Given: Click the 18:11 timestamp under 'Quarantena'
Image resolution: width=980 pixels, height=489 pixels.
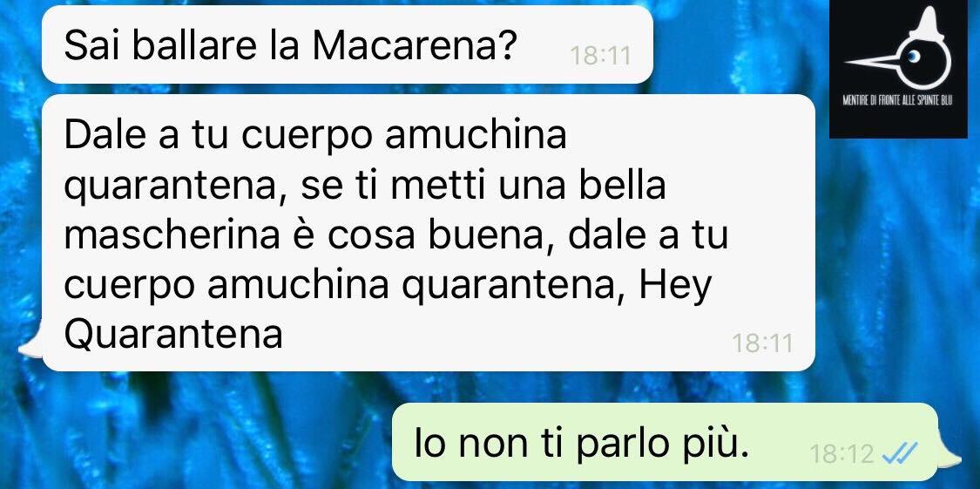Looking at the screenshot, I should (x=762, y=343).
